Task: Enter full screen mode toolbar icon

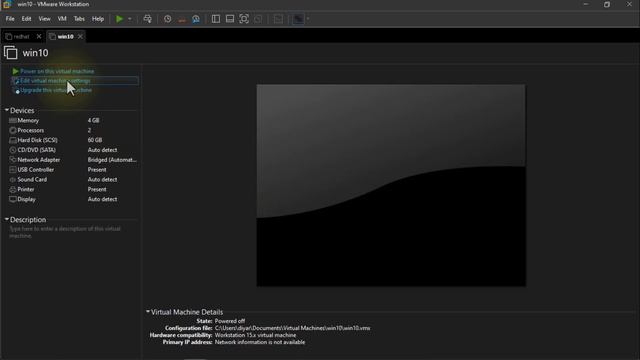Action: click(x=244, y=19)
